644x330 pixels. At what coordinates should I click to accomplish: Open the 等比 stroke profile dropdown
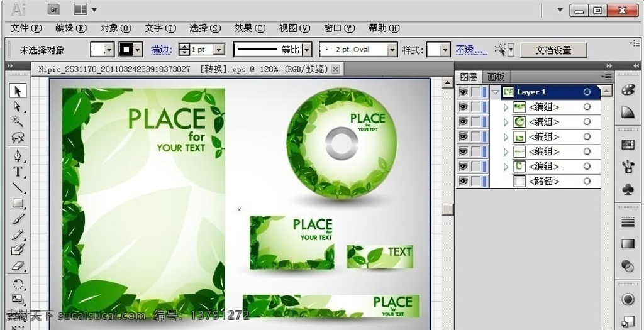(x=307, y=50)
